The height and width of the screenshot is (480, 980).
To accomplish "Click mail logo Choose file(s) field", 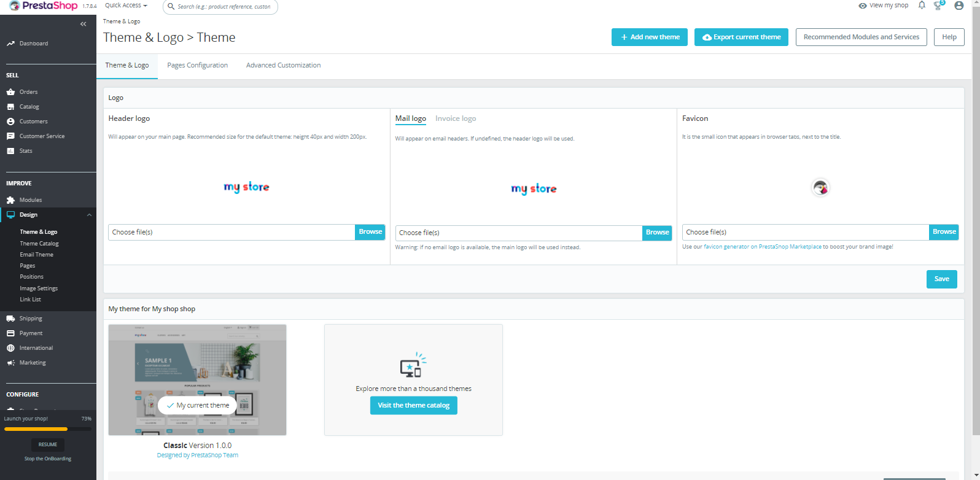I will pyautogui.click(x=519, y=233).
